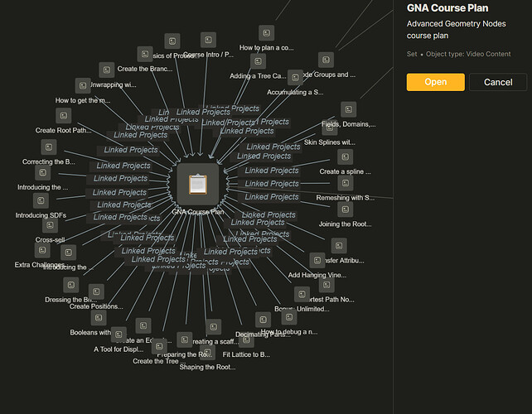Select the 'Cross-sell' node icon
The width and height of the screenshot is (532, 414).
(x=50, y=225)
